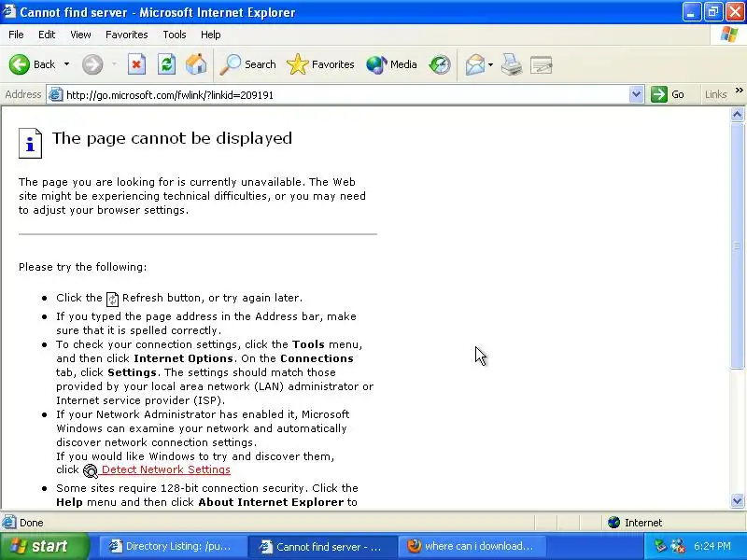This screenshot has width=747, height=560.
Task: Open the Forward history dropdown arrow
Action: [x=114, y=64]
